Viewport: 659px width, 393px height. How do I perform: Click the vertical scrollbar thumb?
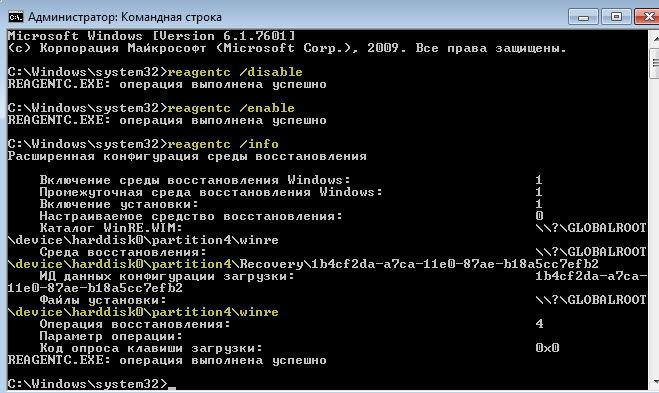point(655,63)
